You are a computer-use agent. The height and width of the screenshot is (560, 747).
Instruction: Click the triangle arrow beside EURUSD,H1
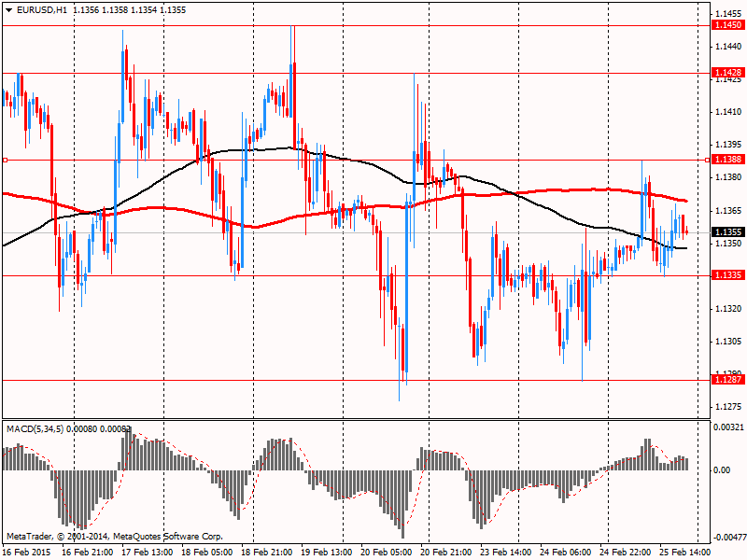(7, 9)
